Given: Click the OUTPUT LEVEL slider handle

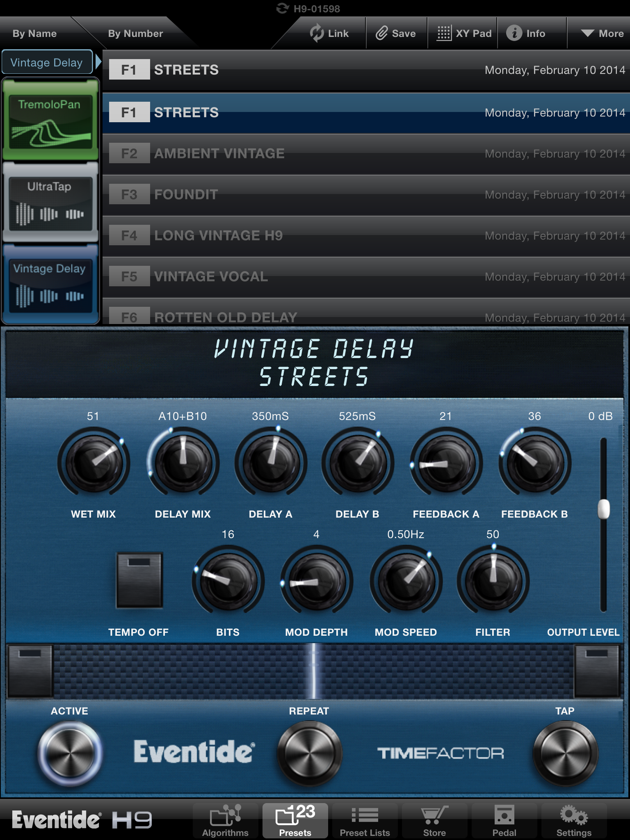Looking at the screenshot, I should pyautogui.click(x=603, y=509).
